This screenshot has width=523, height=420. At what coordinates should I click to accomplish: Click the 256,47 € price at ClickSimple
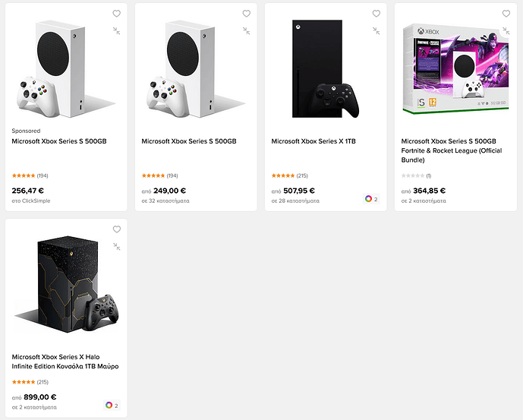pyautogui.click(x=28, y=191)
